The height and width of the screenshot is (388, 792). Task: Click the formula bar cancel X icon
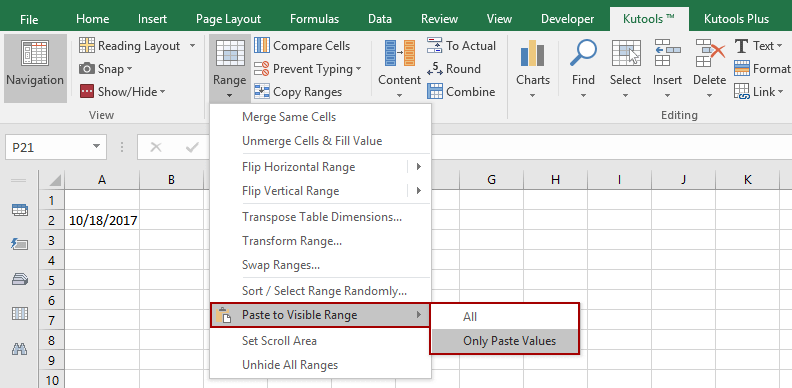[156, 148]
